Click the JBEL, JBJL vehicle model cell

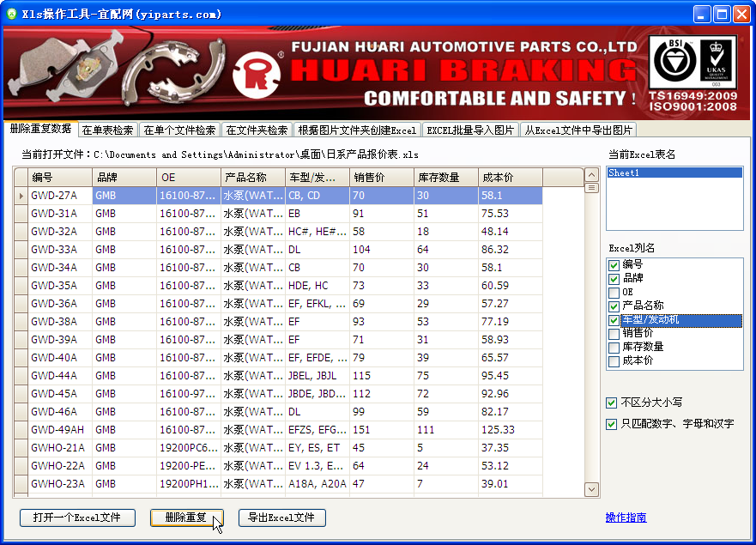(x=318, y=376)
